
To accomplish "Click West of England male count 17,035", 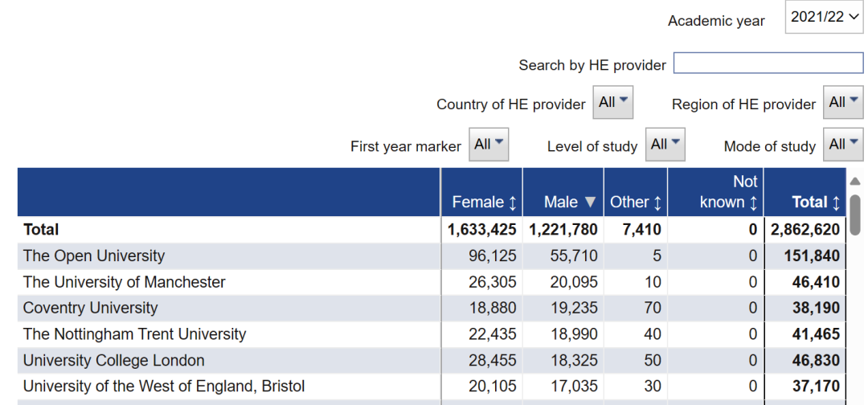I will pyautogui.click(x=574, y=387).
